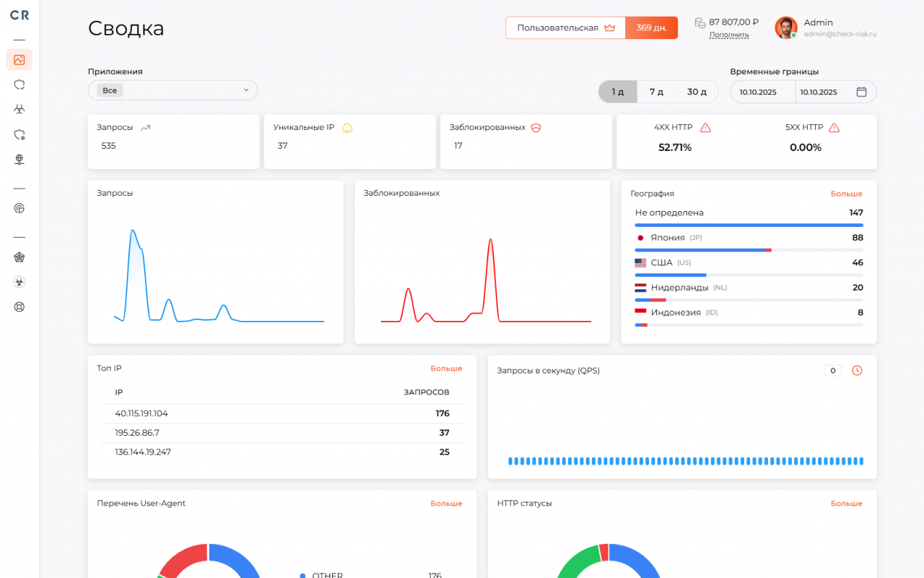Switch period to 7 д
The height and width of the screenshot is (578, 924).
(656, 92)
